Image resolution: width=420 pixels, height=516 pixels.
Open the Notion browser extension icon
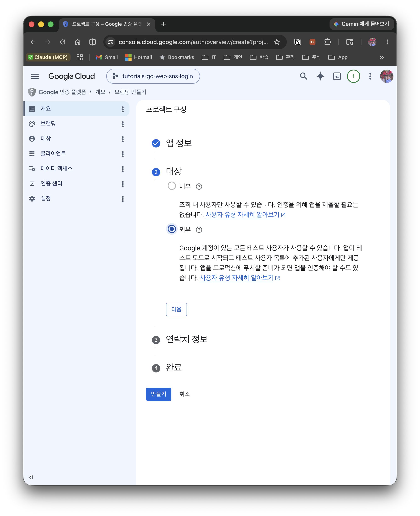pos(298,42)
